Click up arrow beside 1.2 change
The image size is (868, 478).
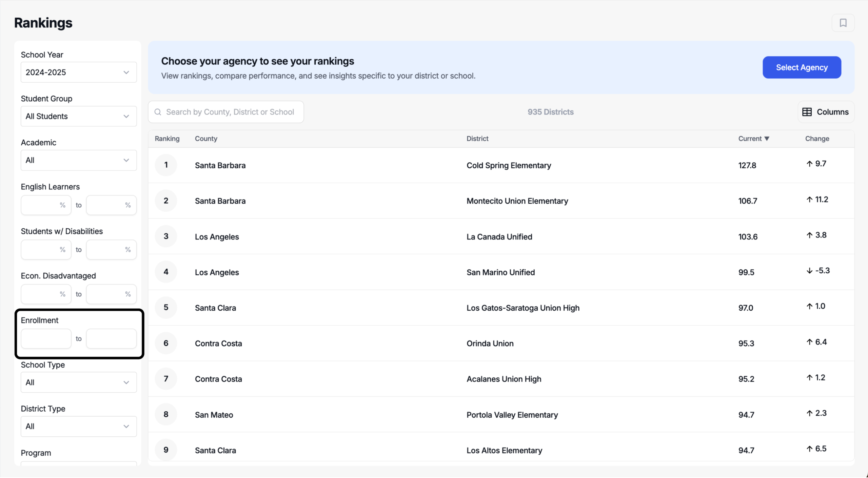[x=809, y=378]
